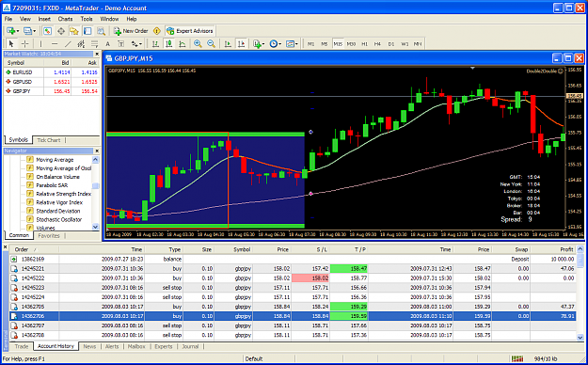Viewport: 588px width, 365px height.
Task: Click the New Chart toolbar icon
Action: [x=10, y=31]
